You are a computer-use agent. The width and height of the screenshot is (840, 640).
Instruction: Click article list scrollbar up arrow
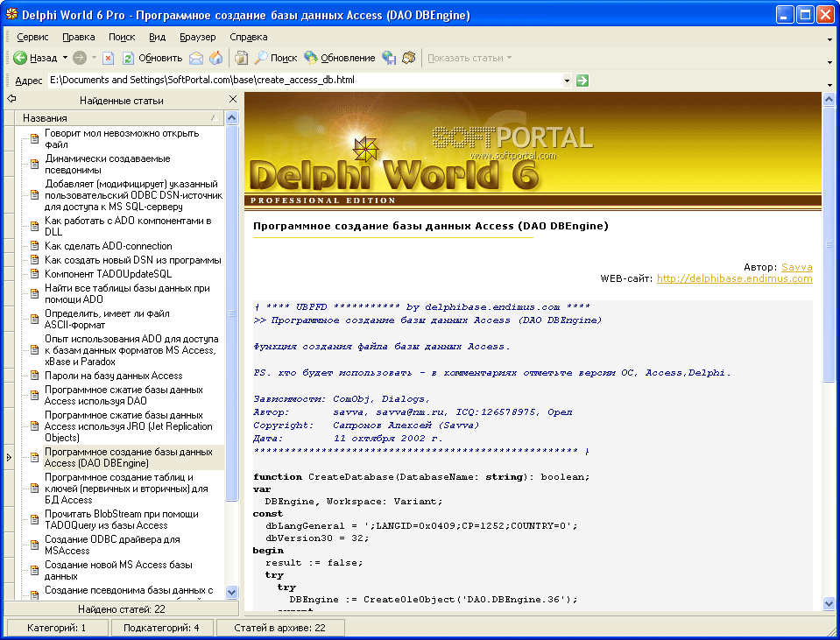(x=232, y=118)
